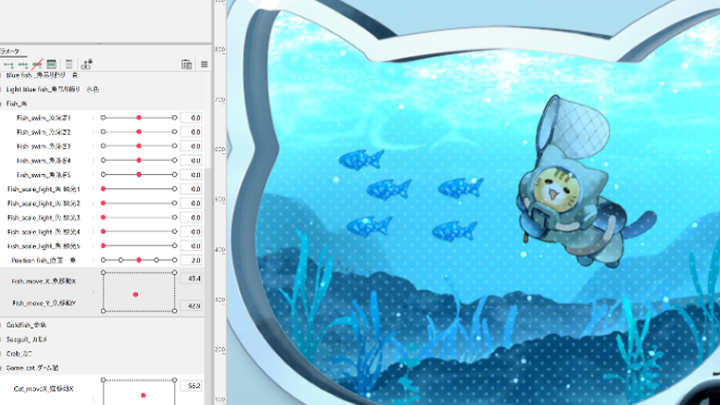Click the Position fish slider red handle

(x=139, y=260)
